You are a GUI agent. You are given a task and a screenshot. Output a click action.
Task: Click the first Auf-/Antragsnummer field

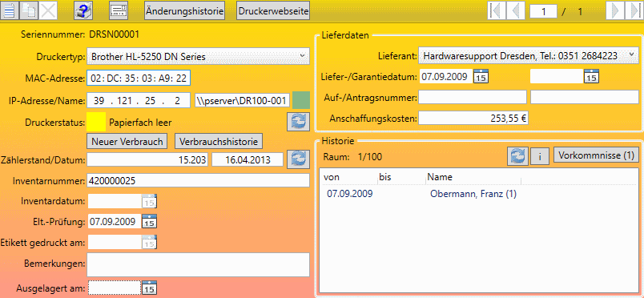pos(473,98)
